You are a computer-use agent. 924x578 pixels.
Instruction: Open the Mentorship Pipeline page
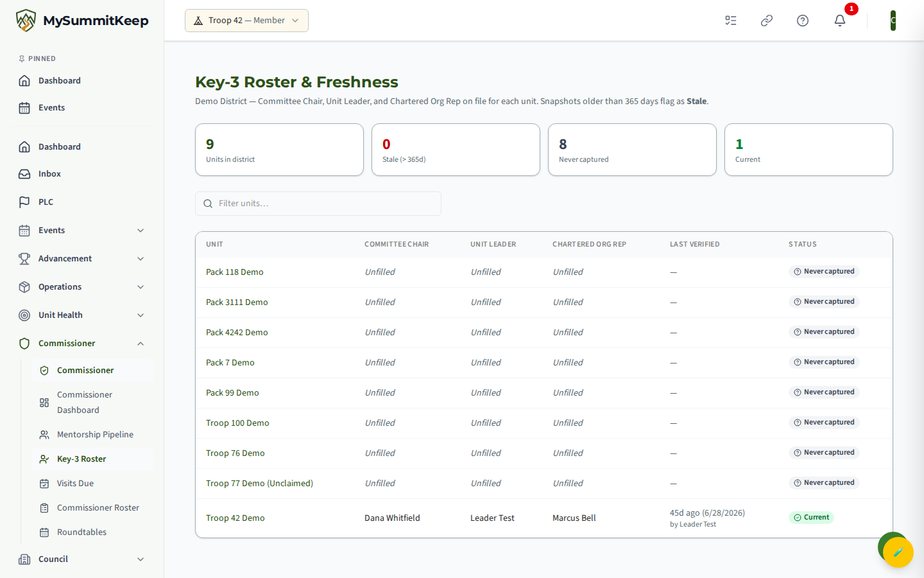(x=92, y=435)
